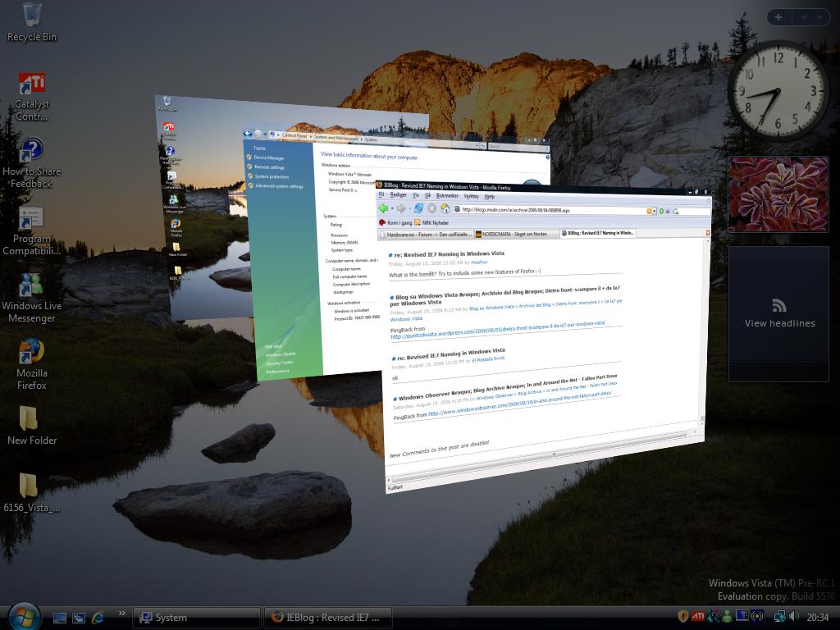This screenshot has width=840, height=630.
Task: Open the Recycle Bin desktop icon
Action: [x=32, y=22]
